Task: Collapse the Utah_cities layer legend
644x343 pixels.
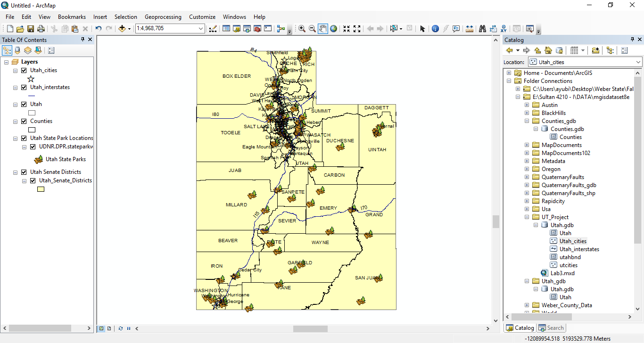Action: click(16, 70)
